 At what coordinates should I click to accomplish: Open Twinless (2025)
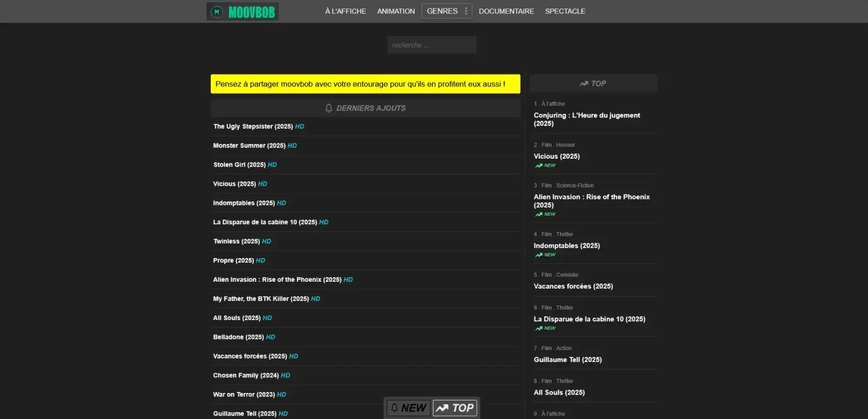[x=236, y=242]
